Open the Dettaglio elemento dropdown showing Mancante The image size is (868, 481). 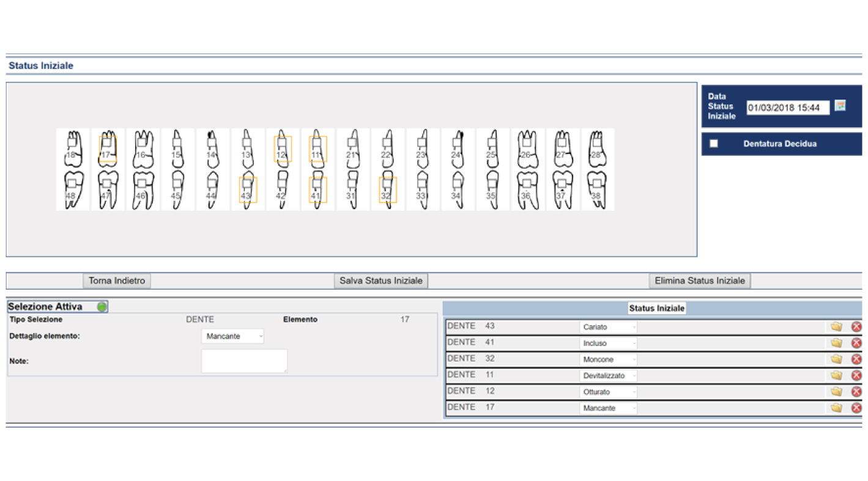232,336
